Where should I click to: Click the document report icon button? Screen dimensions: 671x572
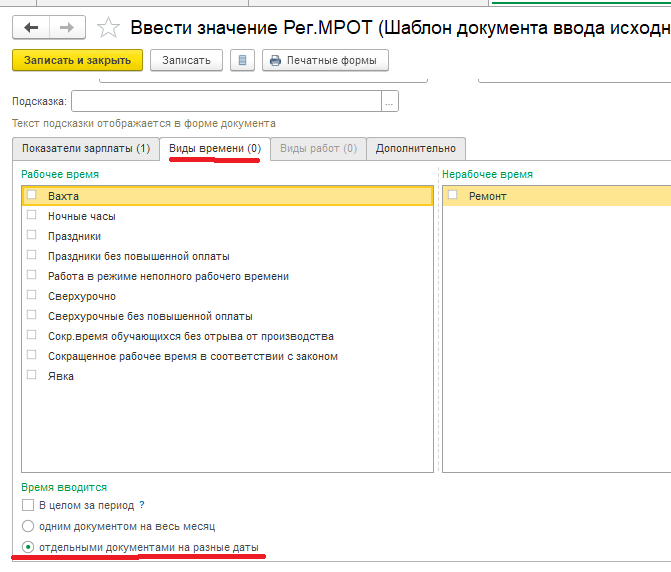coord(241,61)
